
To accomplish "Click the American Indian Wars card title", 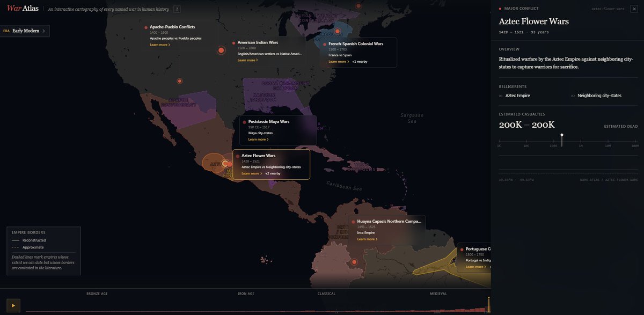I will click(x=258, y=42).
